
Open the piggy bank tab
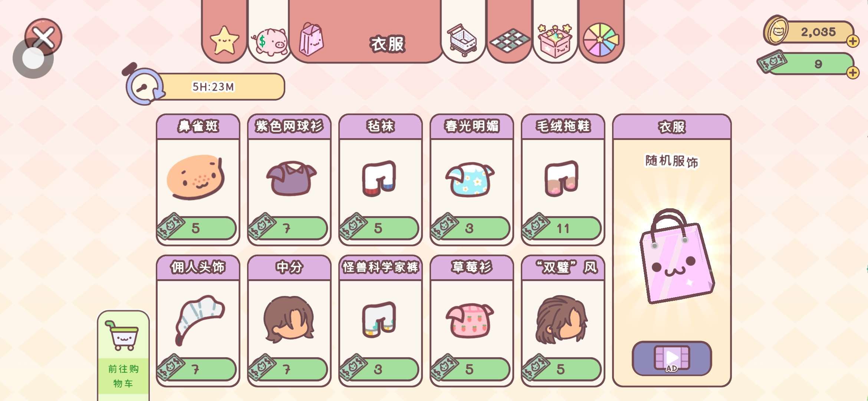pos(270,41)
